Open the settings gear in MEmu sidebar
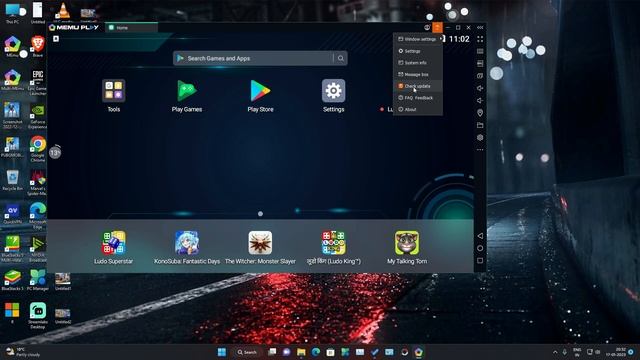Viewport: 640px width, 360px height. point(480,138)
